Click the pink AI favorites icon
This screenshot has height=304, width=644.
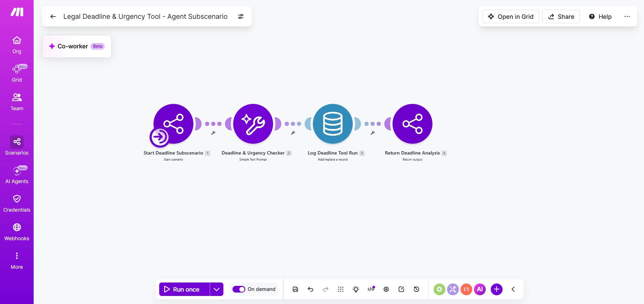click(x=480, y=289)
